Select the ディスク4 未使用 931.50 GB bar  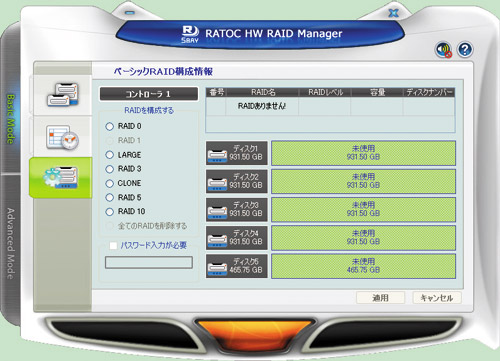coord(363,238)
